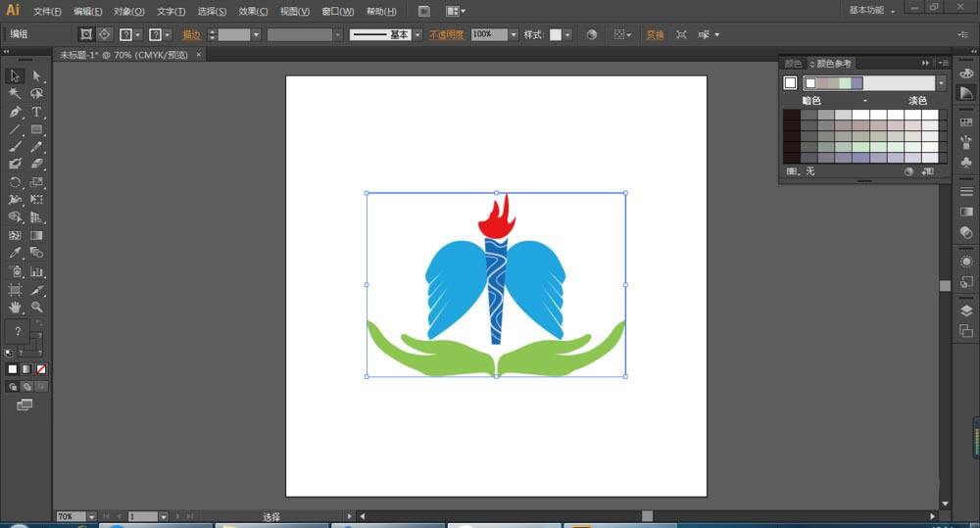Screen dimensions: 980x528
Task: Click the white base color swatch
Action: [x=790, y=83]
